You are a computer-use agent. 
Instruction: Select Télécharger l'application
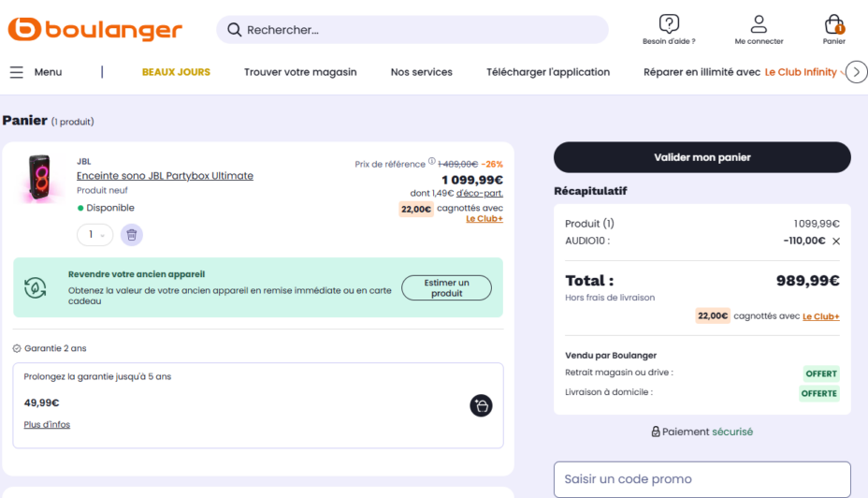click(548, 72)
